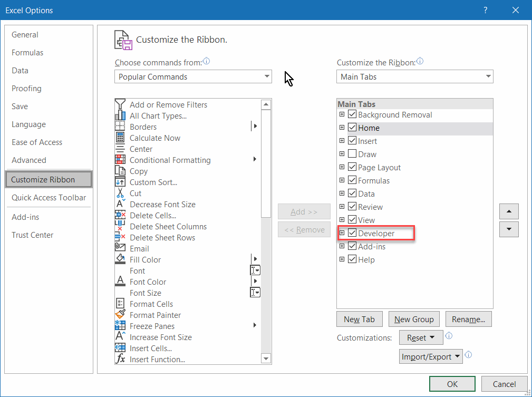Click the Custom Sort icon
532x397 pixels.
[x=120, y=182]
